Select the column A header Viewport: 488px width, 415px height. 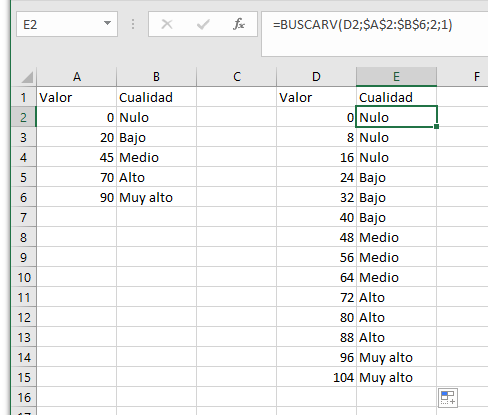pyautogui.click(x=77, y=77)
